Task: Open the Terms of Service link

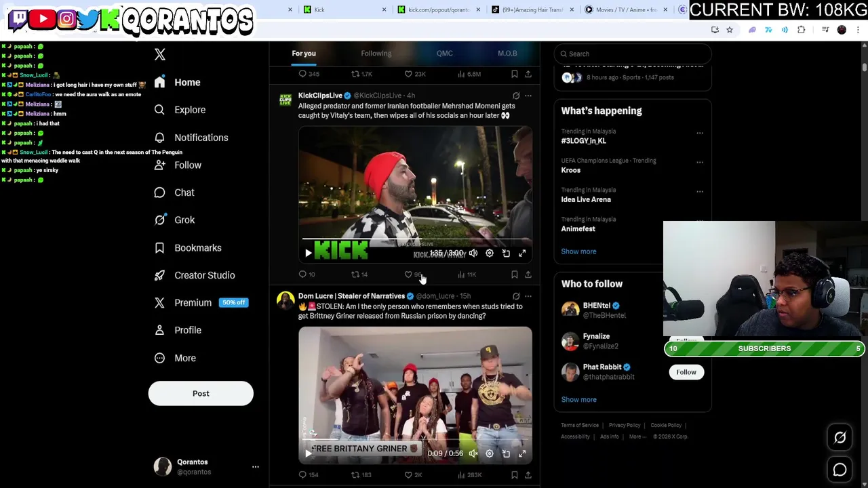Action: 580,426
